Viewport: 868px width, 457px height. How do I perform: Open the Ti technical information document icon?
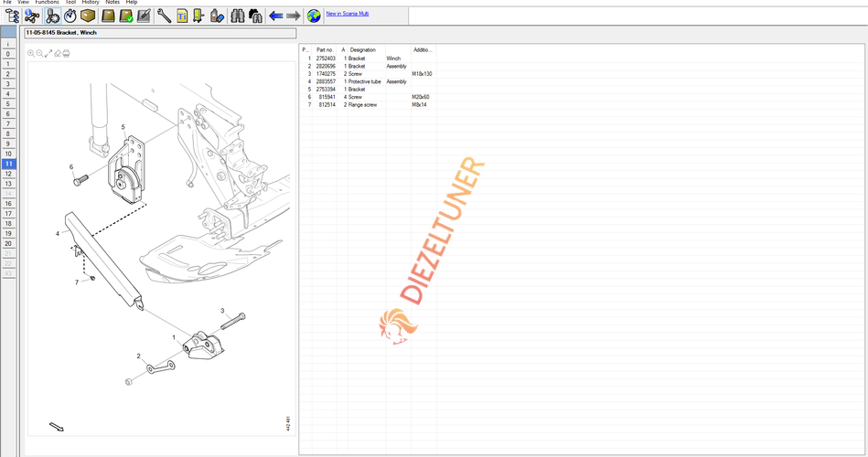point(182,16)
